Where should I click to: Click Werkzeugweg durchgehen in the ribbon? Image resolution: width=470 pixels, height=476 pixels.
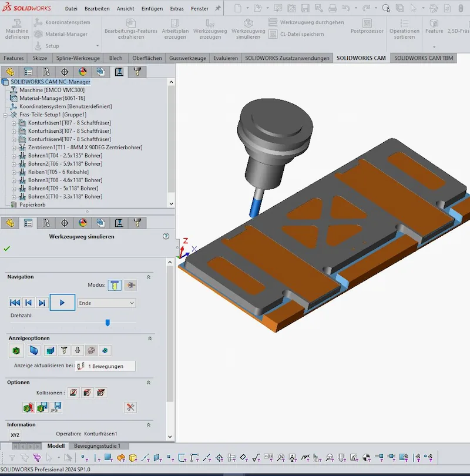[x=307, y=22]
